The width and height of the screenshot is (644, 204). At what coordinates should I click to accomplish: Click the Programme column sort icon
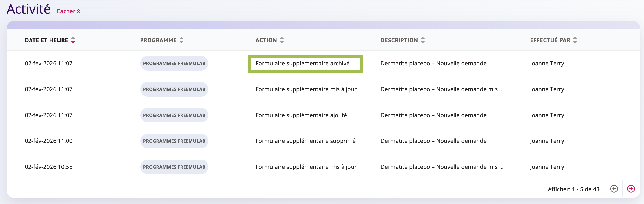pos(181,40)
